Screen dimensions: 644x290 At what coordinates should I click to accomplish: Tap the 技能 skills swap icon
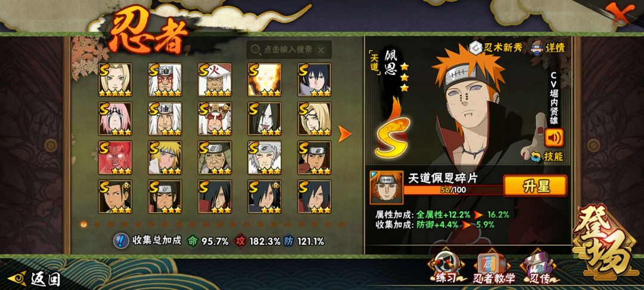tap(535, 156)
